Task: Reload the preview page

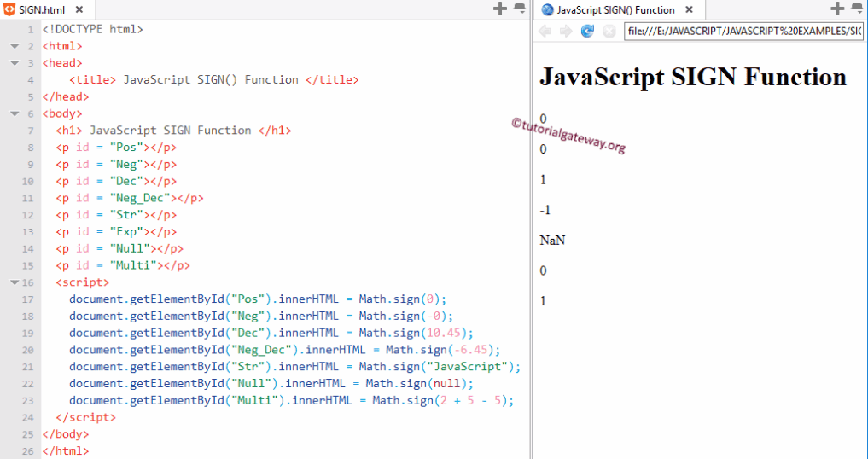Action: tap(587, 32)
